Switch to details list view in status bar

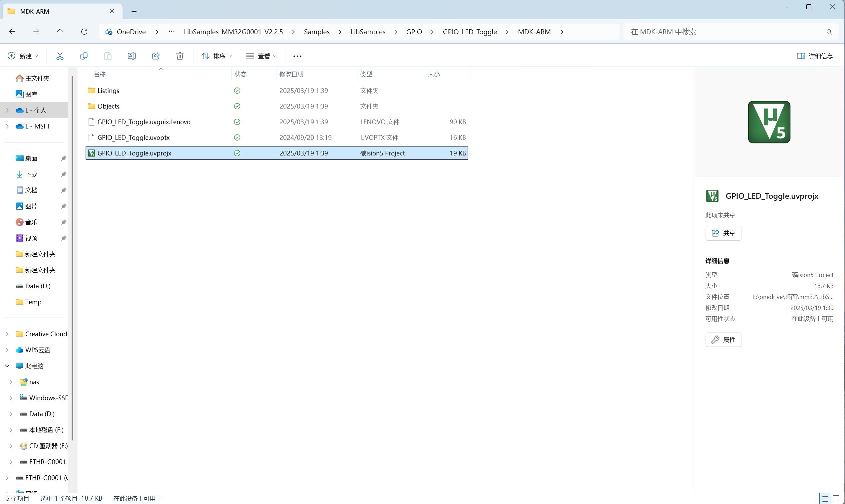click(825, 498)
